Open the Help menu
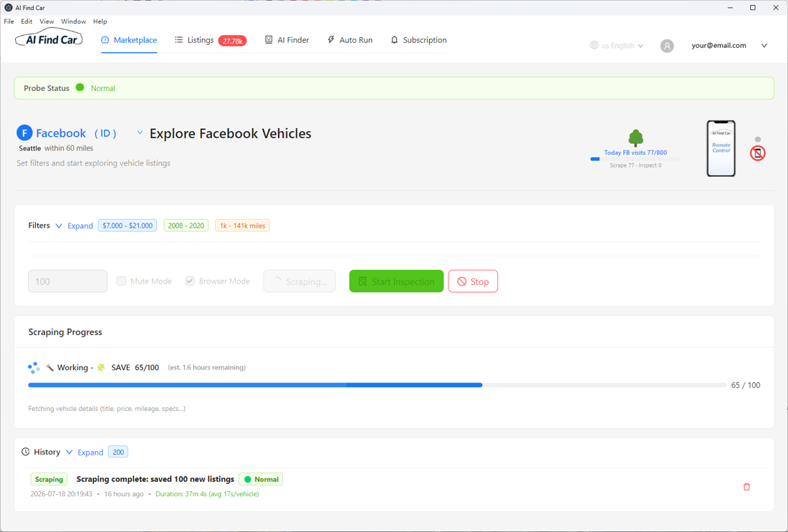The height and width of the screenshot is (532, 788). tap(100, 21)
